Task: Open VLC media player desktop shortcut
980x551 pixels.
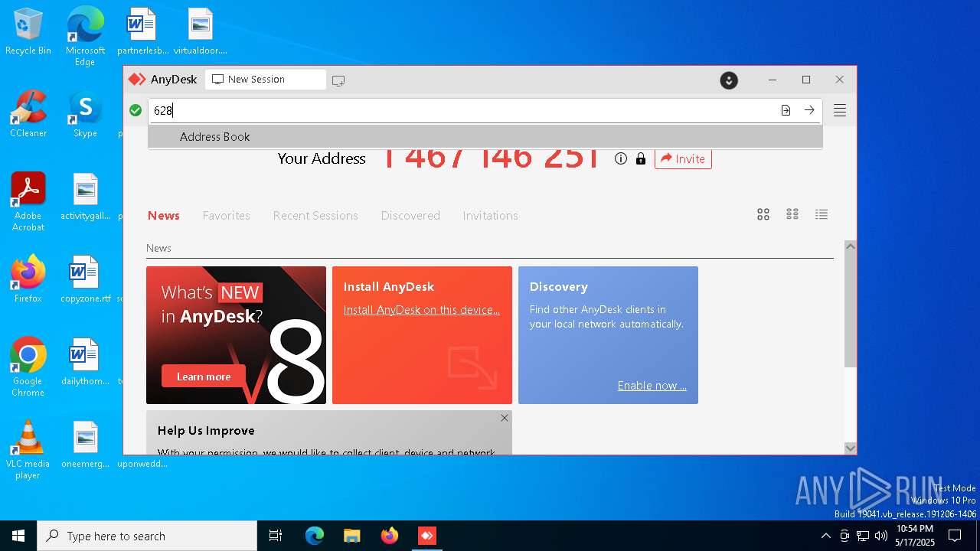Action: click(x=28, y=450)
